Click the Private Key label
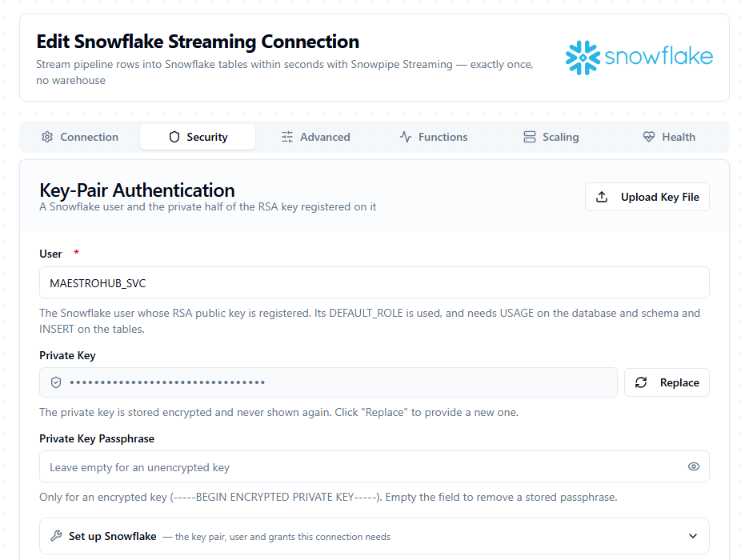Screen dimensions: 749x560 67,356
